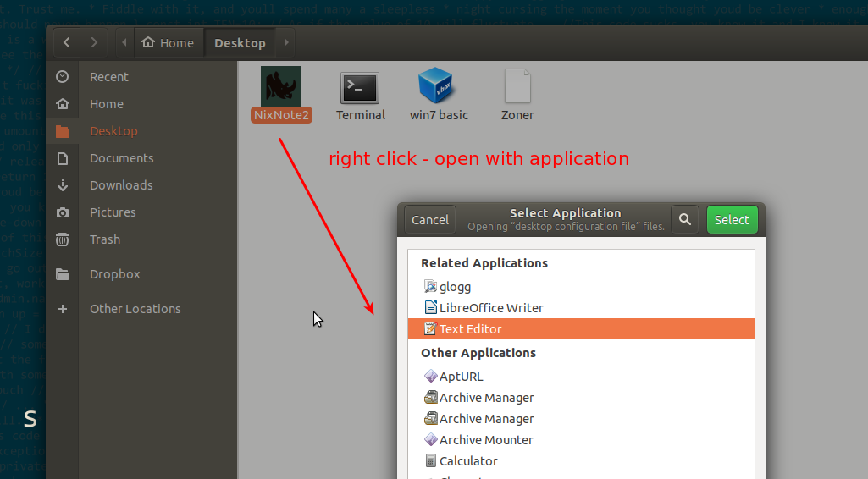Screen dimensions: 868x479
Task: Go forward with the right arrow button
Action: [94, 42]
